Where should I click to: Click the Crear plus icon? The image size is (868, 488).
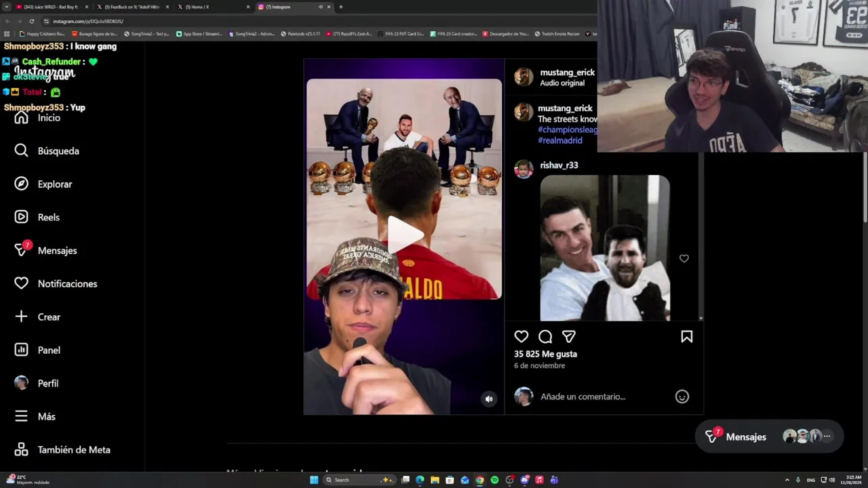point(21,317)
